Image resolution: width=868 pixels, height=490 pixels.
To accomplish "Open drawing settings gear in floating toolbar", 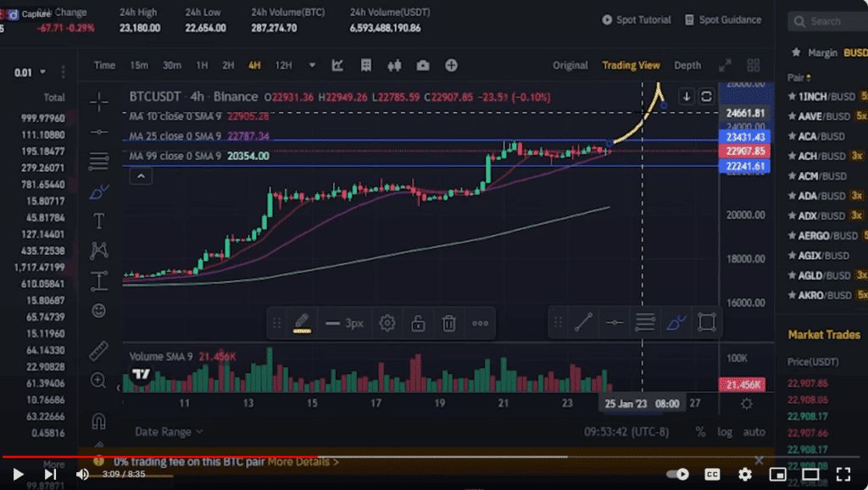I will tap(387, 323).
